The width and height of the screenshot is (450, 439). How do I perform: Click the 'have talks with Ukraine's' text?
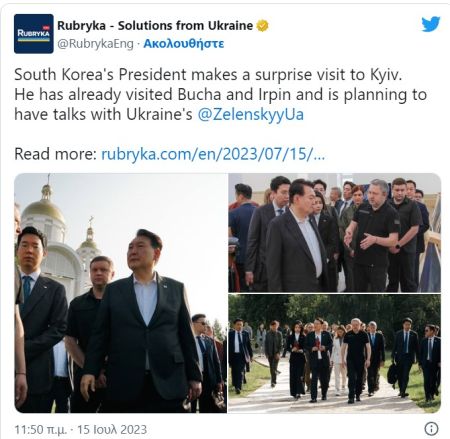coord(103,114)
